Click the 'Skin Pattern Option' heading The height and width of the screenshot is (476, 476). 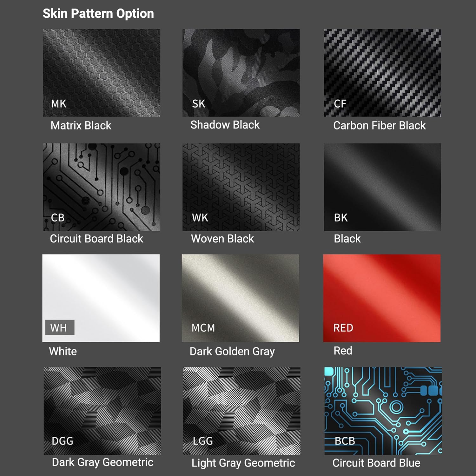point(98,14)
